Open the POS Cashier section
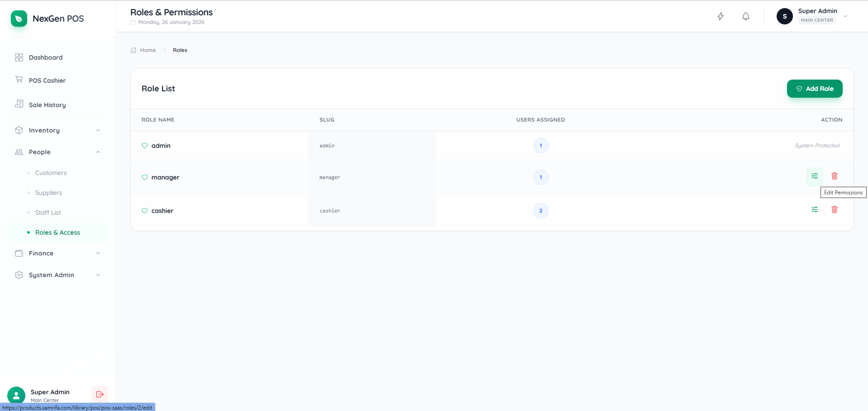 [46, 80]
